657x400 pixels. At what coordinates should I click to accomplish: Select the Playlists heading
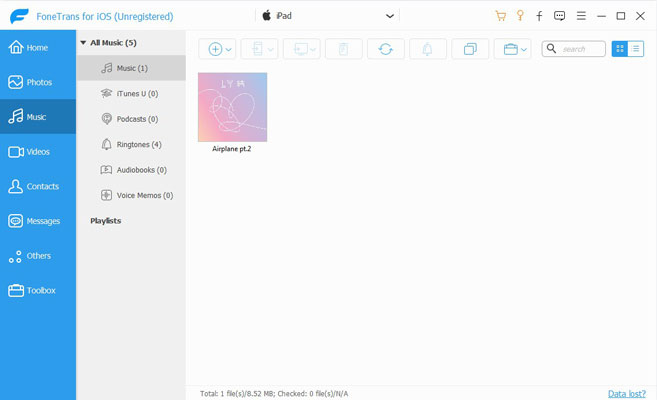tap(106, 221)
